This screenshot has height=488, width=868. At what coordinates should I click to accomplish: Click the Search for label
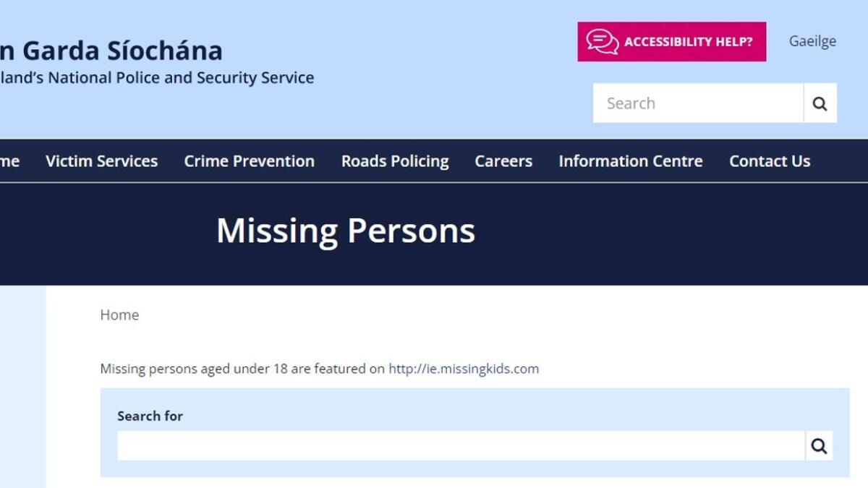(150, 416)
